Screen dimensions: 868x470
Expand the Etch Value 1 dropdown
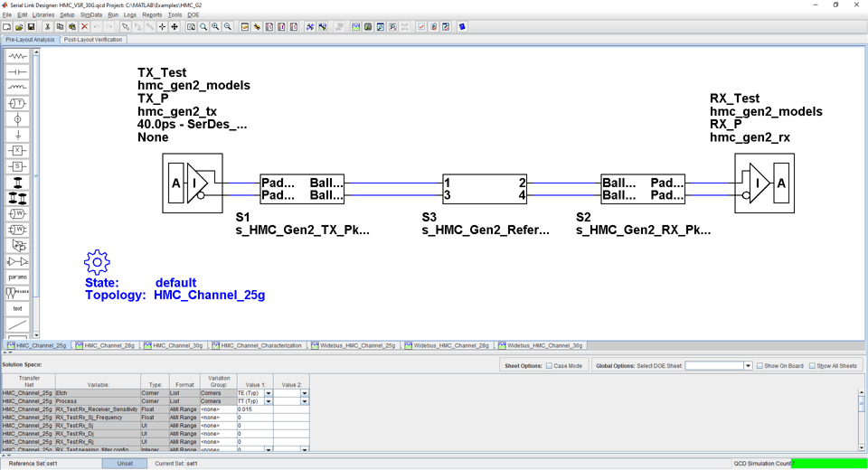click(269, 394)
